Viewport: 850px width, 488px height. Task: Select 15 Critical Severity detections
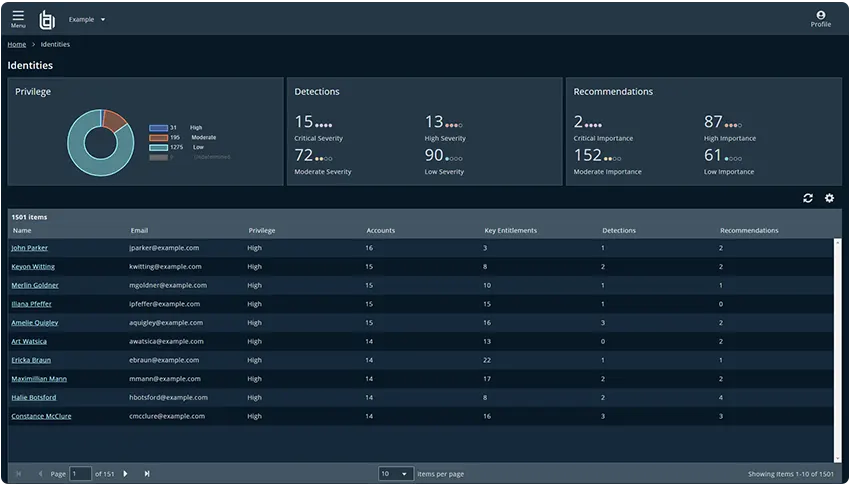tap(319, 127)
